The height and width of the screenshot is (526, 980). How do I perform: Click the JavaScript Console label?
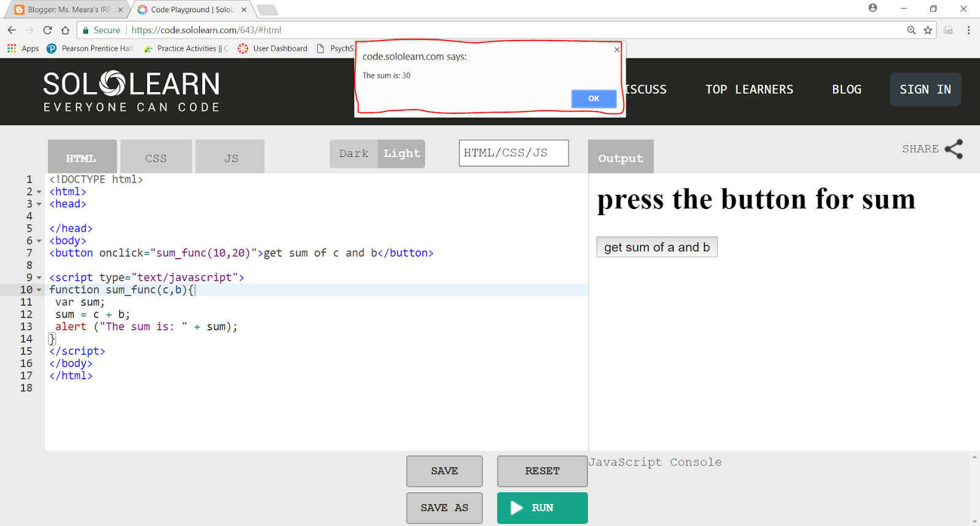point(655,462)
